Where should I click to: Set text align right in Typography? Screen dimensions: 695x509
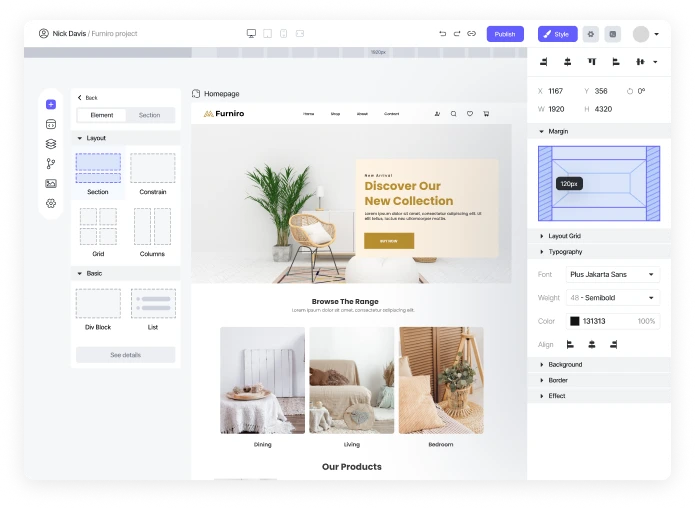pos(613,345)
